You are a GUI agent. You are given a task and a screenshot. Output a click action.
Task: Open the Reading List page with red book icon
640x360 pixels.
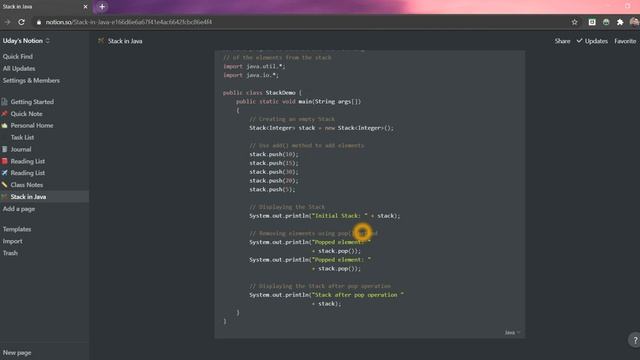click(28, 161)
